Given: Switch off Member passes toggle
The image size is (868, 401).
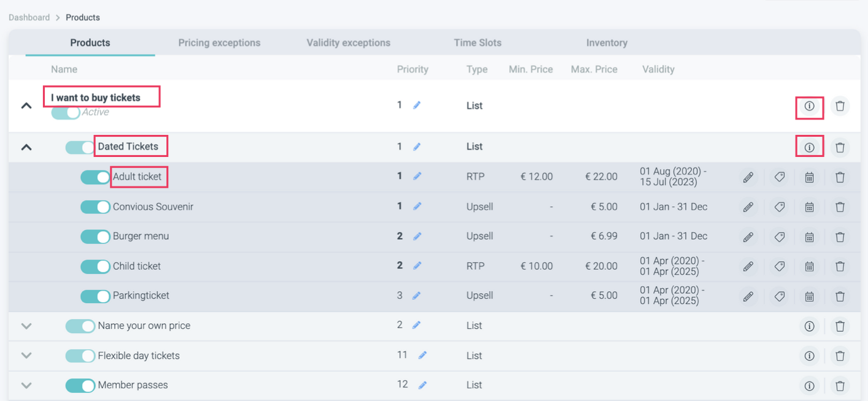Looking at the screenshot, I should coord(80,386).
